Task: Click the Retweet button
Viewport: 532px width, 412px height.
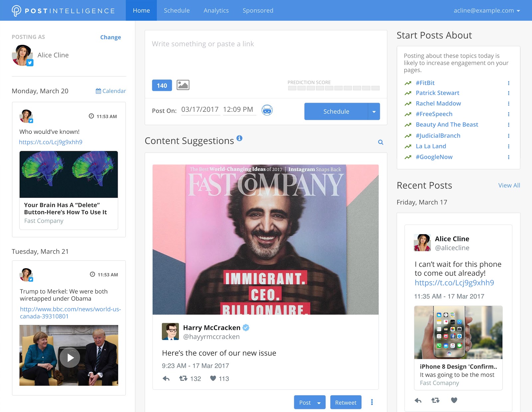Action: coord(345,403)
